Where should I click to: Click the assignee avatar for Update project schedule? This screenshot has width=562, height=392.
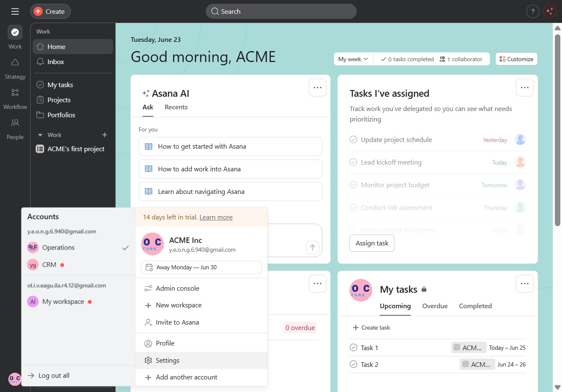click(x=520, y=139)
